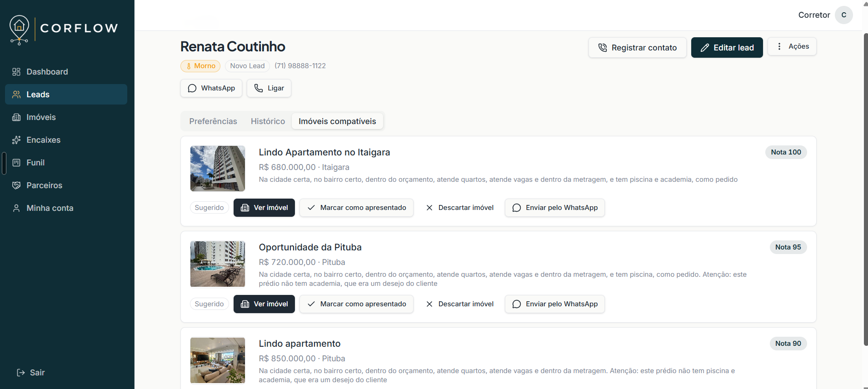The image size is (868, 389).
Task: Open the Funil board in sidebar
Action: click(x=66, y=163)
